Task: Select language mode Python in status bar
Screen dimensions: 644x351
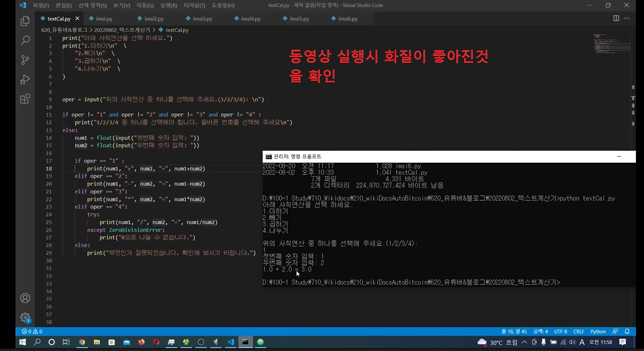Action: [x=598, y=331]
